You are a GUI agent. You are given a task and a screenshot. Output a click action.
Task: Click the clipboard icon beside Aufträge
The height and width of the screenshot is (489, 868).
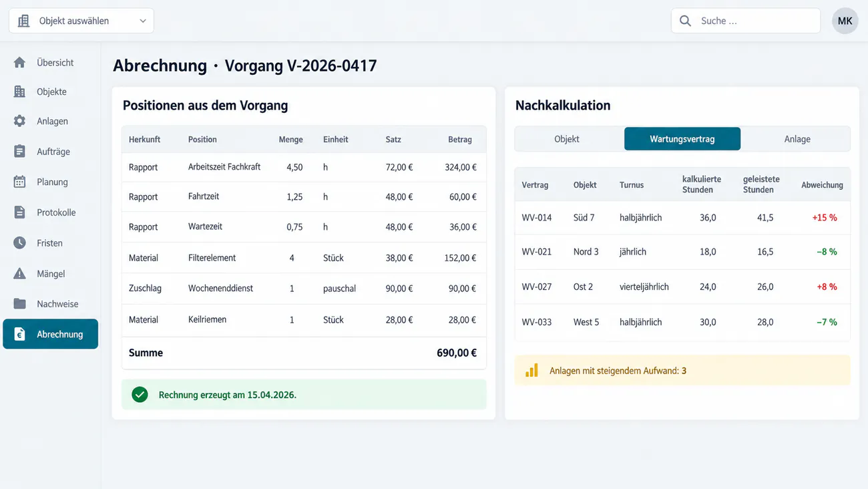[x=19, y=151]
